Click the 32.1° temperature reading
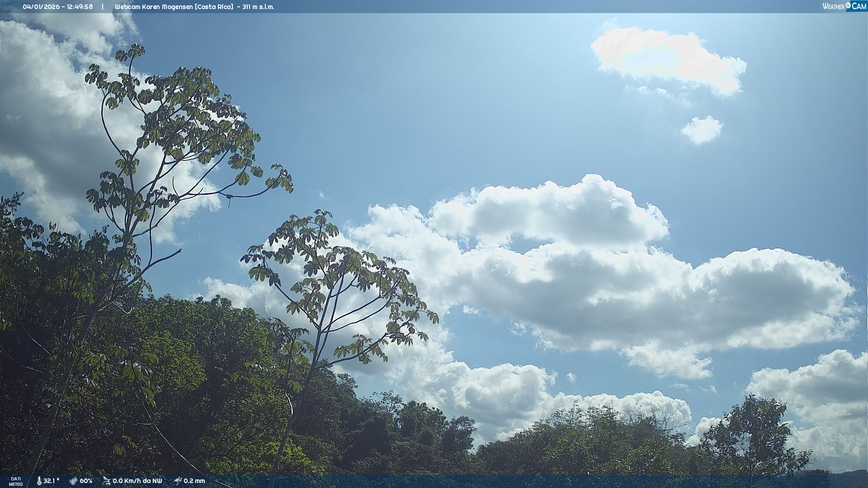Viewport: 868px width, 488px height. tap(52, 481)
